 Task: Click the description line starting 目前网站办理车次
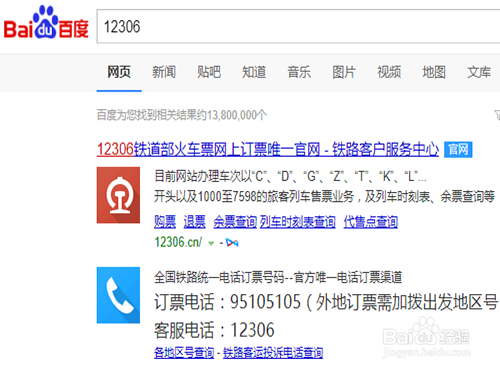coord(290,176)
